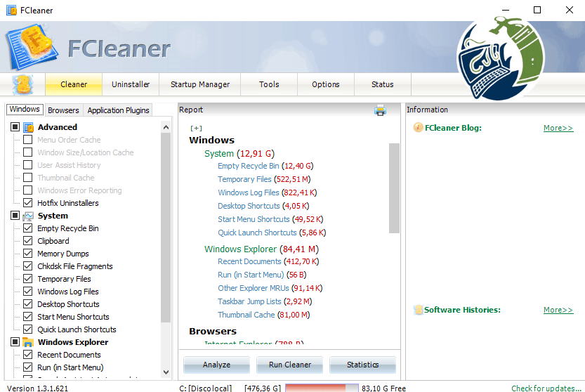Screen dimensions: 585x392
Task: Click the FCleaner sponge icon in toolbar
Action: pos(22,84)
